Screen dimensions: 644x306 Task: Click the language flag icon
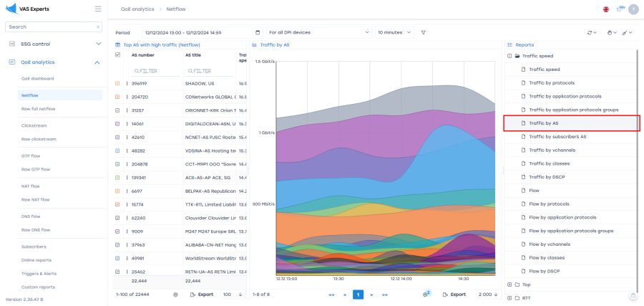tap(606, 9)
